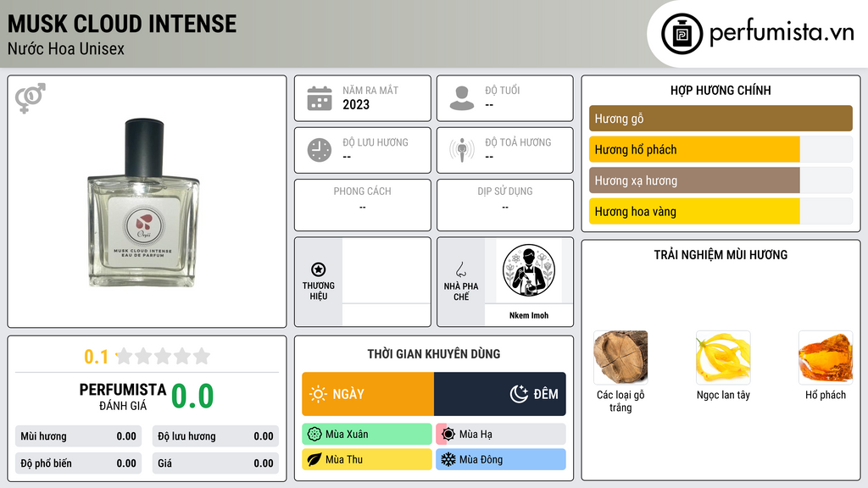Click the sun icon for Mùa Hạ
Screen dimensions: 868x488
[448, 435]
